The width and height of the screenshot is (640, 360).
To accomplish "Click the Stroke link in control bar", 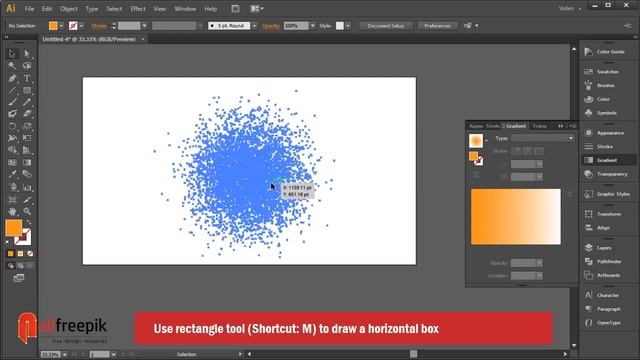I will point(99,26).
